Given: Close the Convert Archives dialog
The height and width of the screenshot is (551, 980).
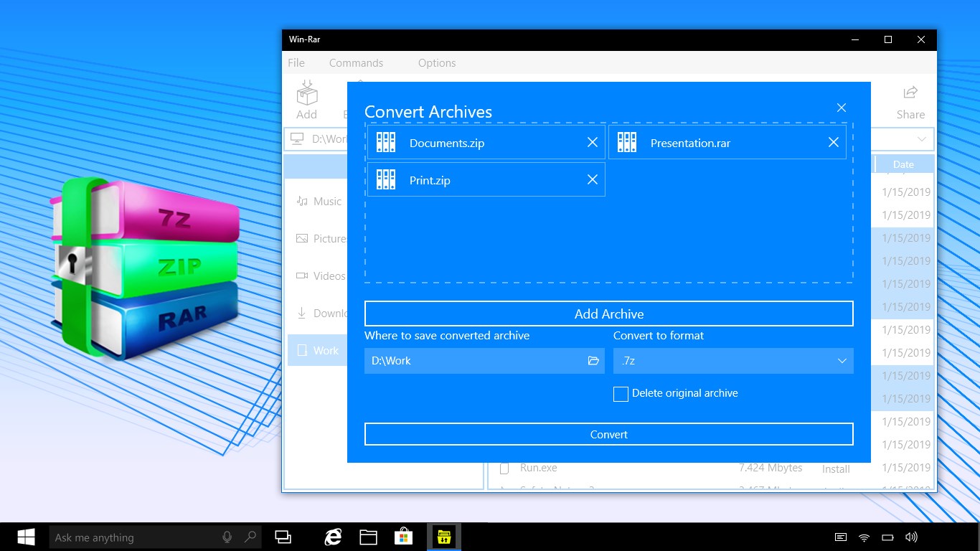Looking at the screenshot, I should coord(842,108).
